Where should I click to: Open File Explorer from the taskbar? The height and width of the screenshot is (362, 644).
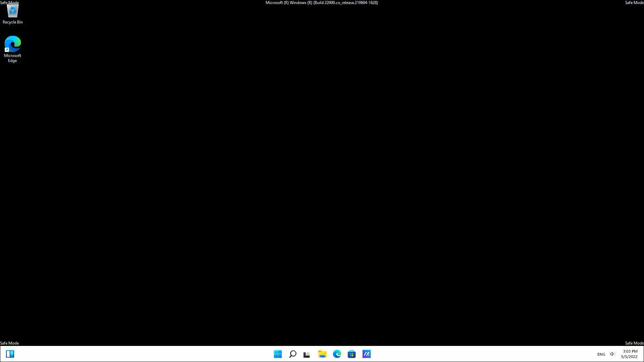pos(322,354)
